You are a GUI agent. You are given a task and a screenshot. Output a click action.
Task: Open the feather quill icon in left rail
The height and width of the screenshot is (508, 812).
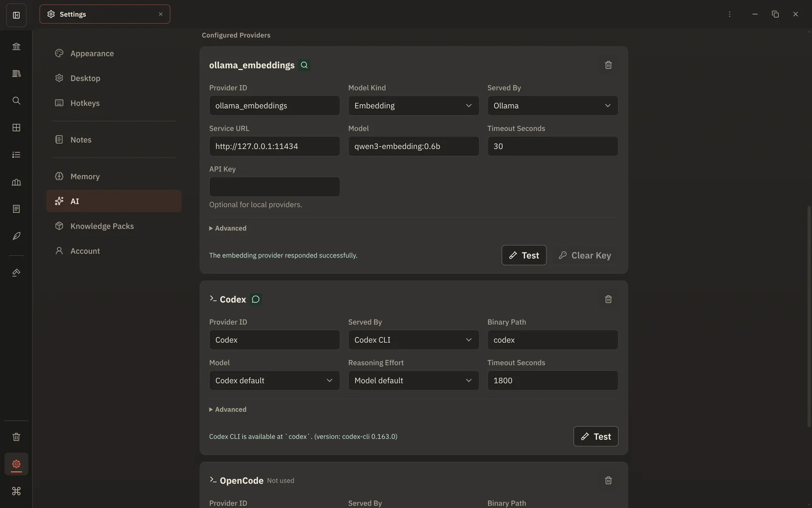16,236
